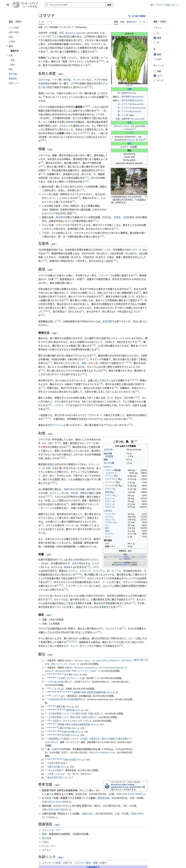Open the 履歴を表示 tab

point(132,22)
